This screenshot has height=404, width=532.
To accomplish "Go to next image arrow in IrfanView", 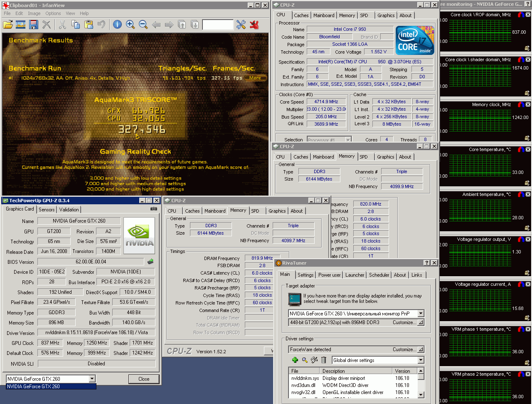I will [169, 25].
